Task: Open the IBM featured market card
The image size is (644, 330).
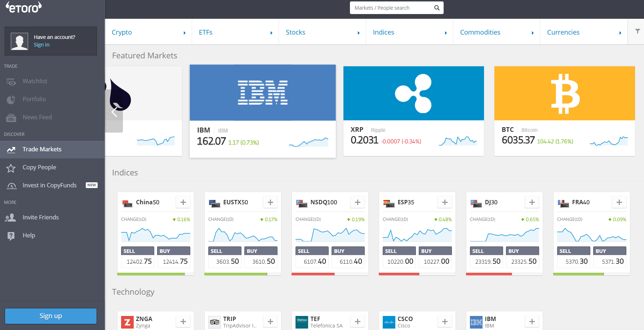Action: click(x=263, y=111)
